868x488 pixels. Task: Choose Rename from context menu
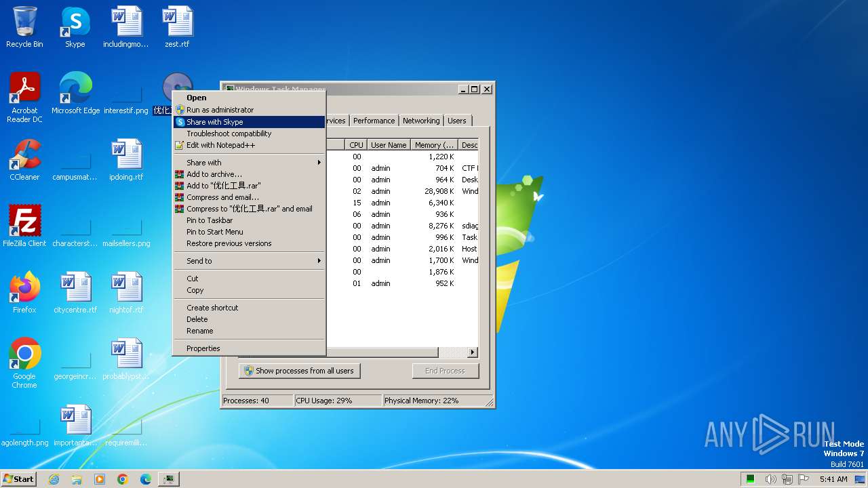(x=250, y=331)
